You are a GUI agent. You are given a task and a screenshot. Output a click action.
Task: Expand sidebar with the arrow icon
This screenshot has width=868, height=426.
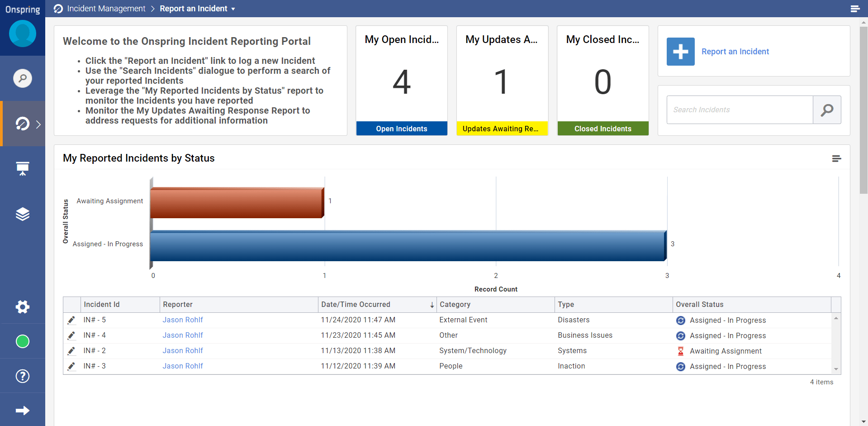[x=23, y=411]
